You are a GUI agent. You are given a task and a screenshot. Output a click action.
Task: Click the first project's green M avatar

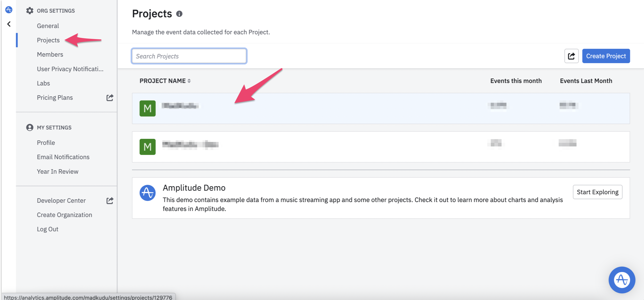tap(148, 108)
